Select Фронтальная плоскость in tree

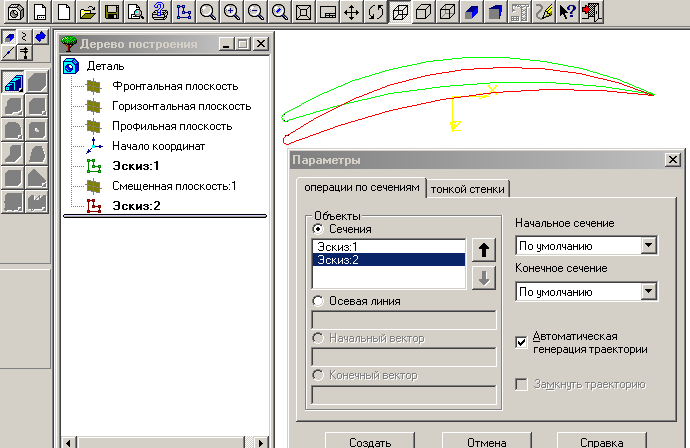pos(175,86)
